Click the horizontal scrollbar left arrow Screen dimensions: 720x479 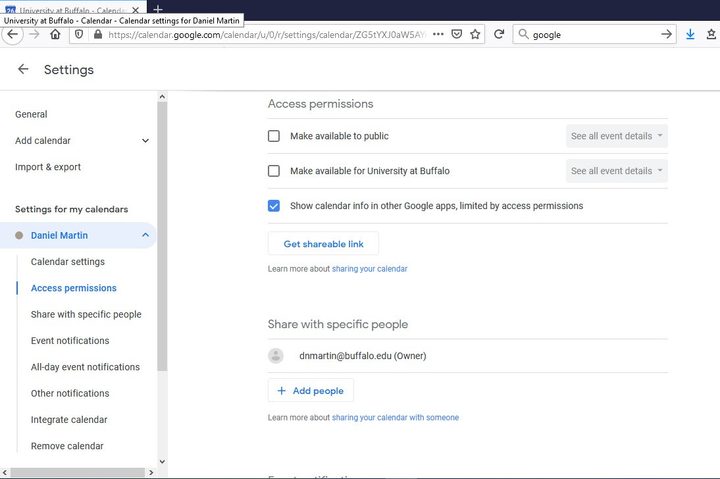point(5,472)
